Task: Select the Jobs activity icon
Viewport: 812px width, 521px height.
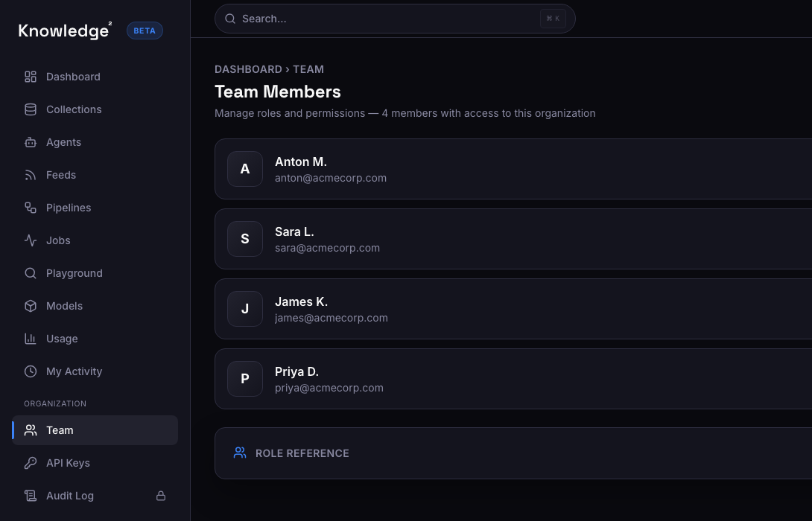Action: tap(30, 240)
